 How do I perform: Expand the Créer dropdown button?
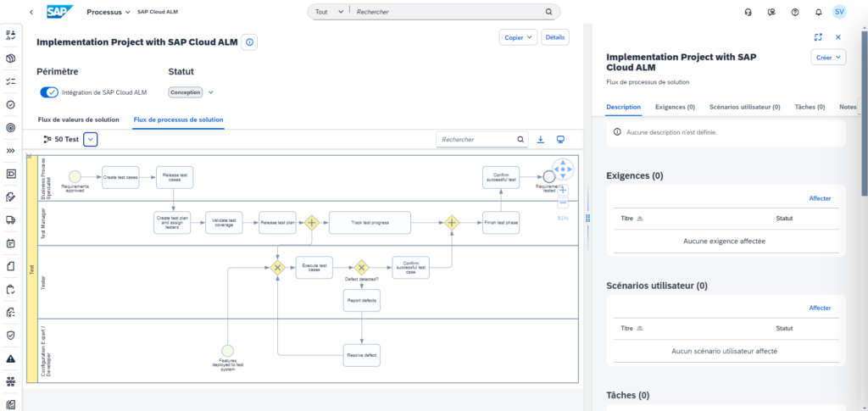[x=828, y=57]
